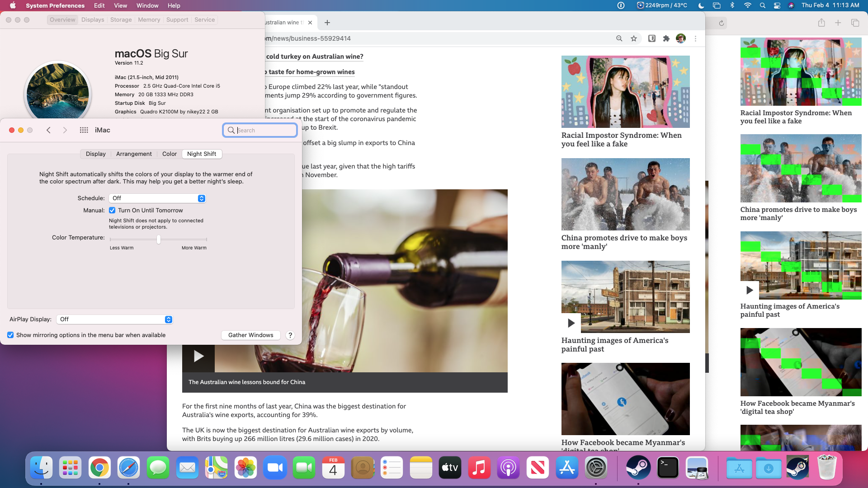Play the Australian wine lessons video

[198, 356]
